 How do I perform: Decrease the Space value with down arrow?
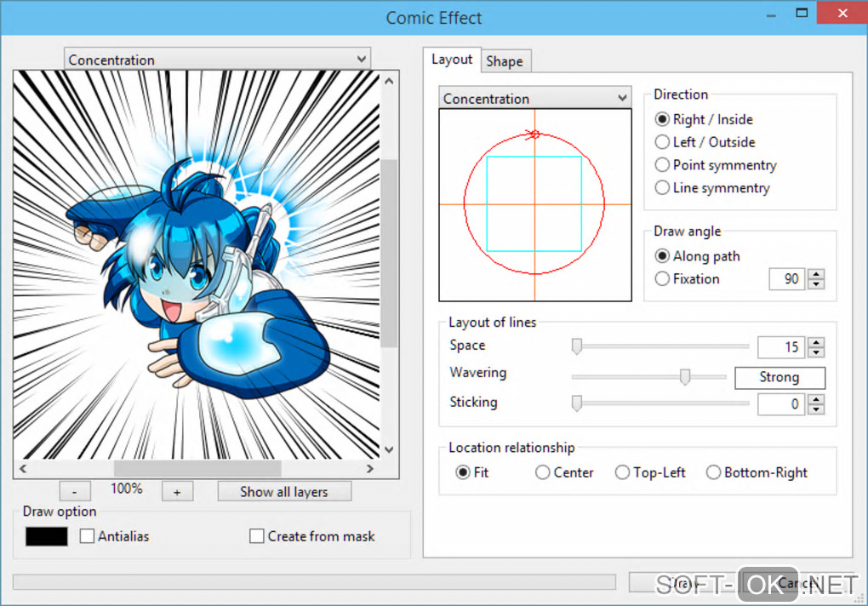point(817,352)
